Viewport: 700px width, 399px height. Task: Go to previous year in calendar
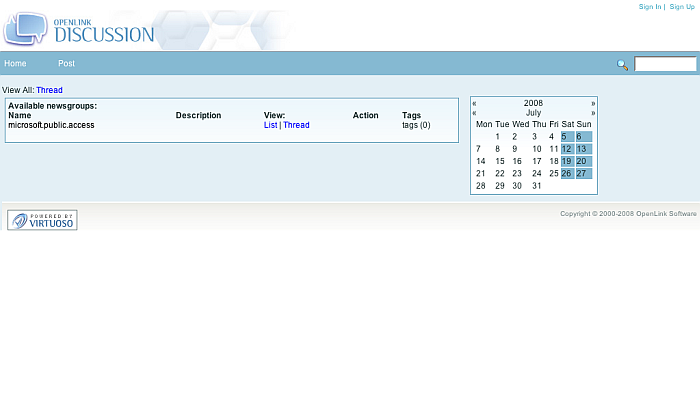[x=474, y=103]
